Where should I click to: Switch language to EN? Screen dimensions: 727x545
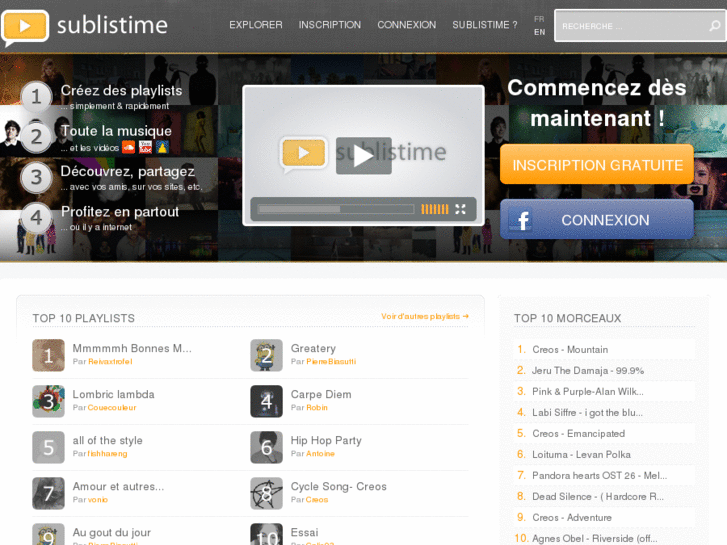(539, 32)
